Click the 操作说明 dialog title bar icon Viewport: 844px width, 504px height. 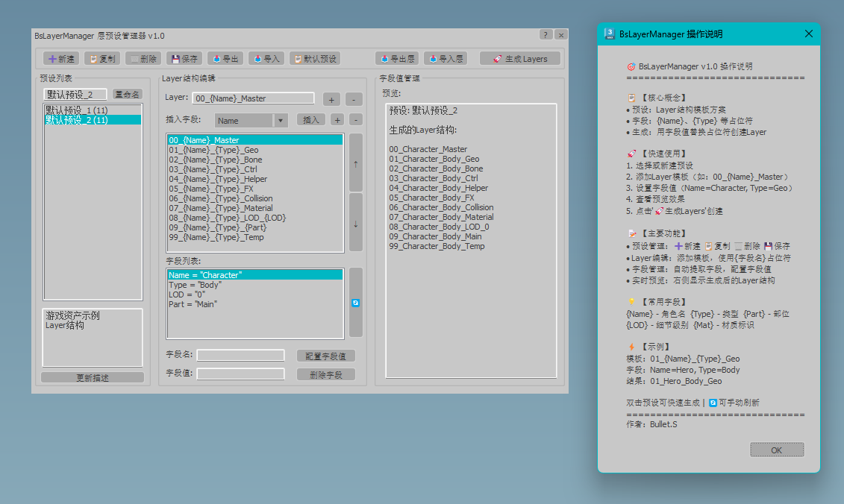pos(610,34)
